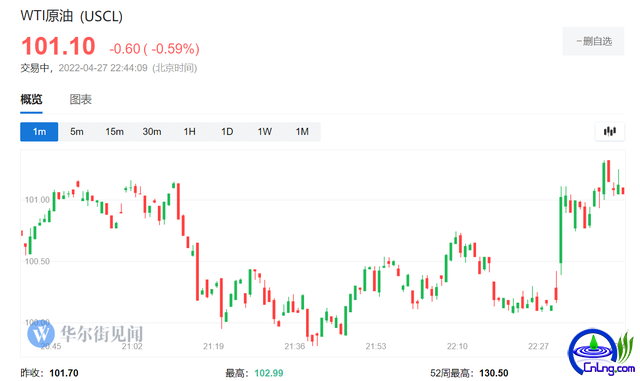Remove from watchlist with 删自选 button

click(x=593, y=41)
